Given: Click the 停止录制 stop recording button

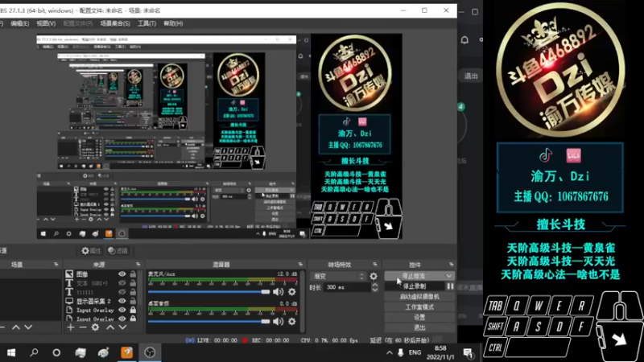Looking at the screenshot, I should 415,286.
